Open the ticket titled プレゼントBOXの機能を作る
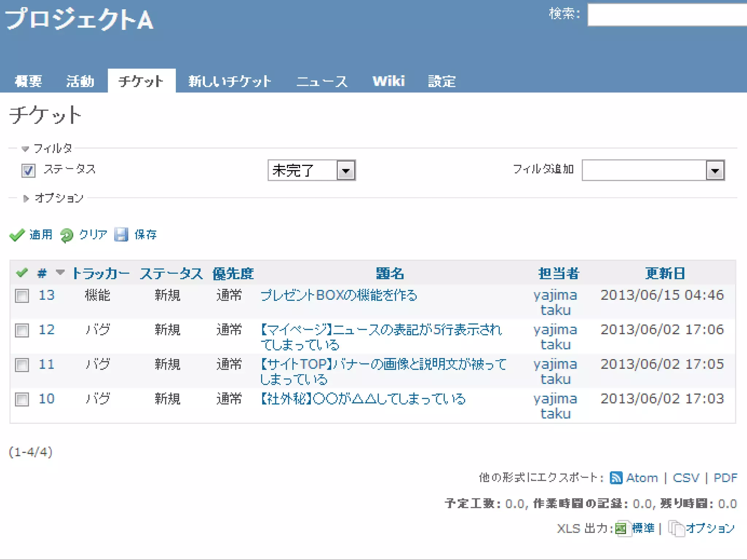Viewport: 747px width, 560px height. pyautogui.click(x=338, y=295)
